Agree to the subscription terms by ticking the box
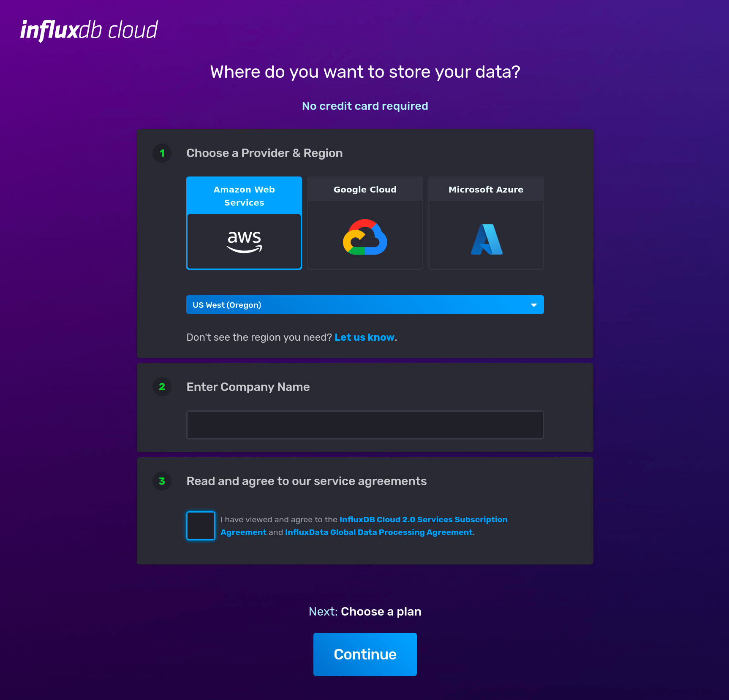This screenshot has height=700, width=729. pos(200,526)
